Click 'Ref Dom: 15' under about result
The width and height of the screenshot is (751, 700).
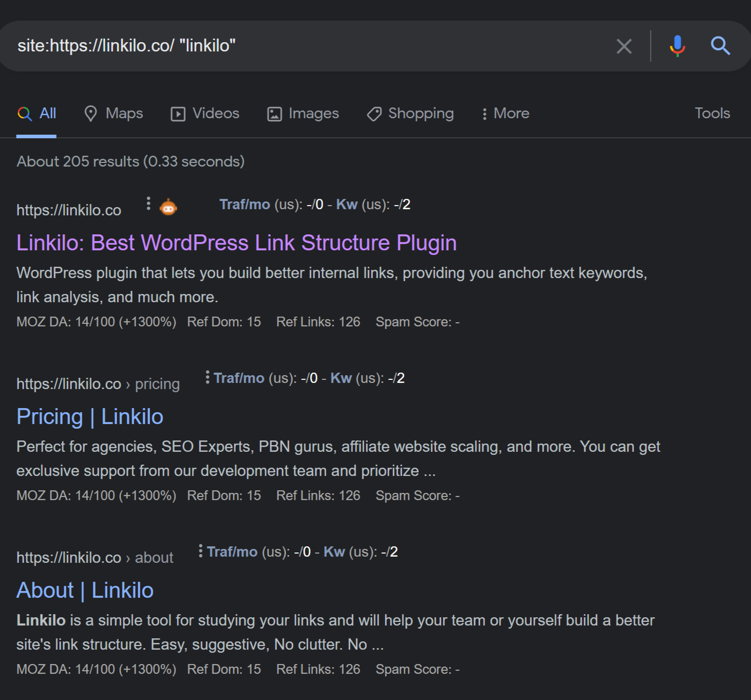tap(224, 670)
